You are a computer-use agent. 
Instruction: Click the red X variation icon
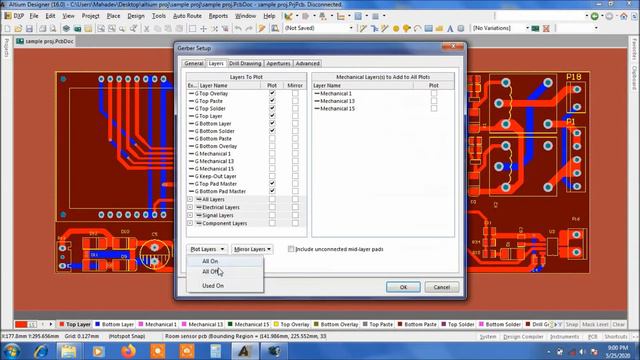(x=546, y=29)
